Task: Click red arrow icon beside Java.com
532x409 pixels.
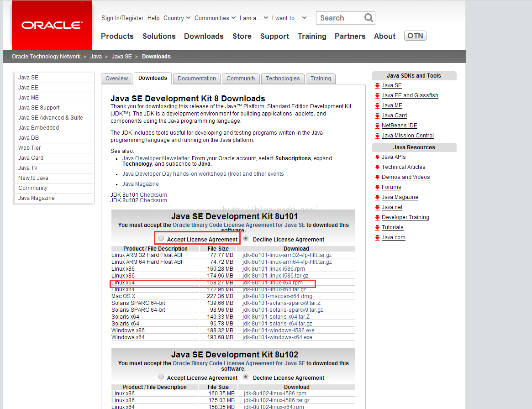Action: pyautogui.click(x=377, y=238)
